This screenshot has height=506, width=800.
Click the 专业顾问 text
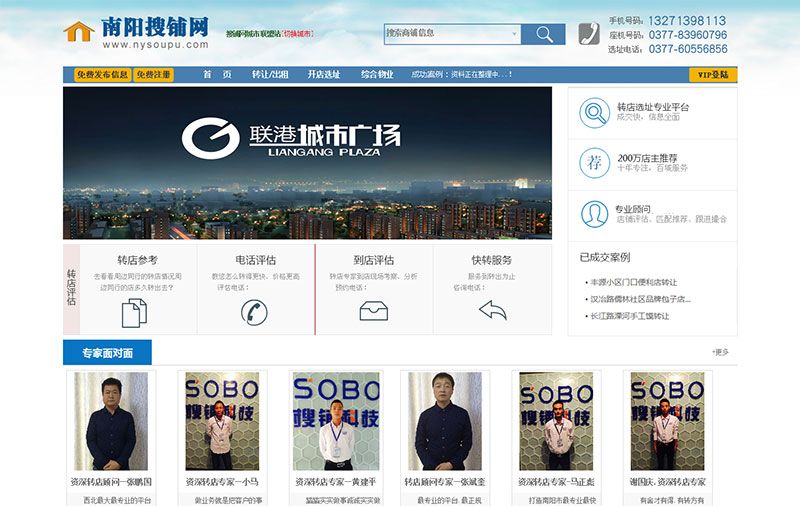633,209
